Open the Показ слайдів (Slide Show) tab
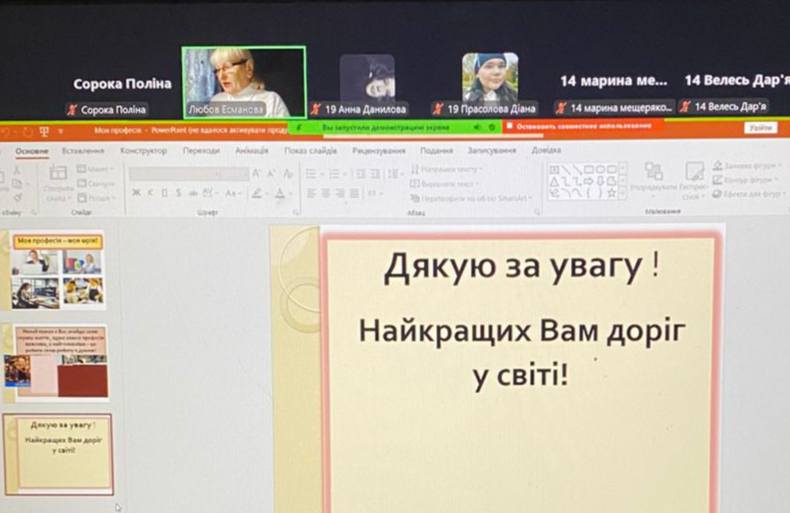This screenshot has width=790, height=513. 310,150
